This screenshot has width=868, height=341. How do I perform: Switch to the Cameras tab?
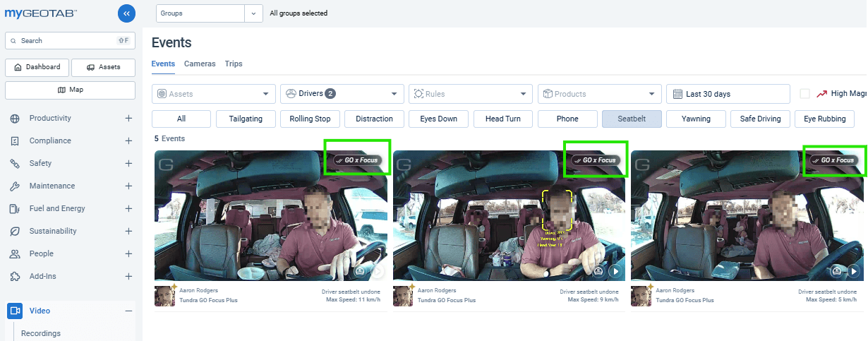200,64
